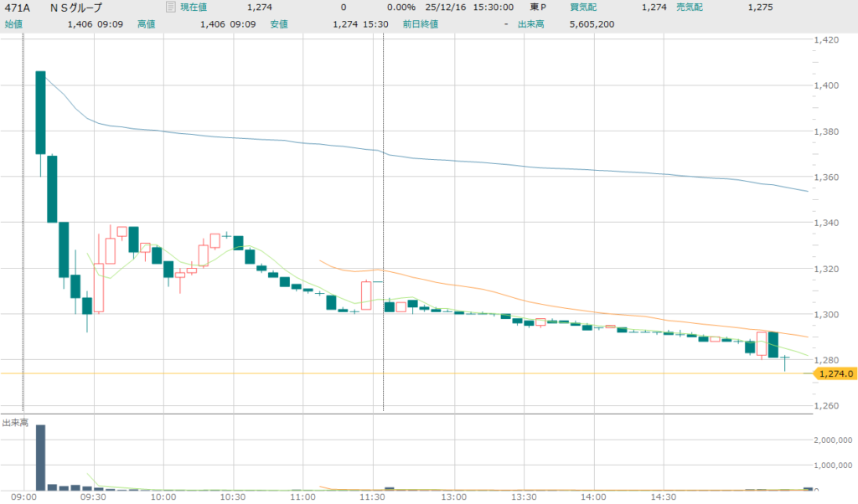
Task: Select the stock code 471A
Action: (18, 8)
